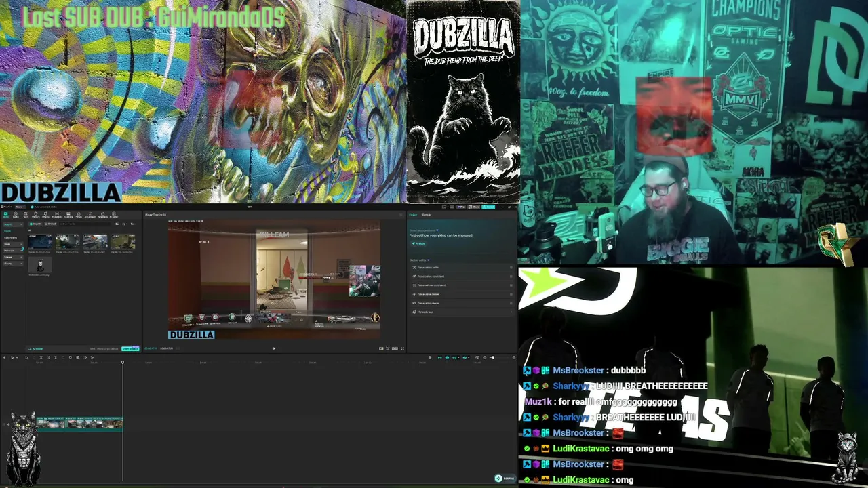Open the Captions tab
The height and width of the screenshot is (488, 868).
click(68, 215)
